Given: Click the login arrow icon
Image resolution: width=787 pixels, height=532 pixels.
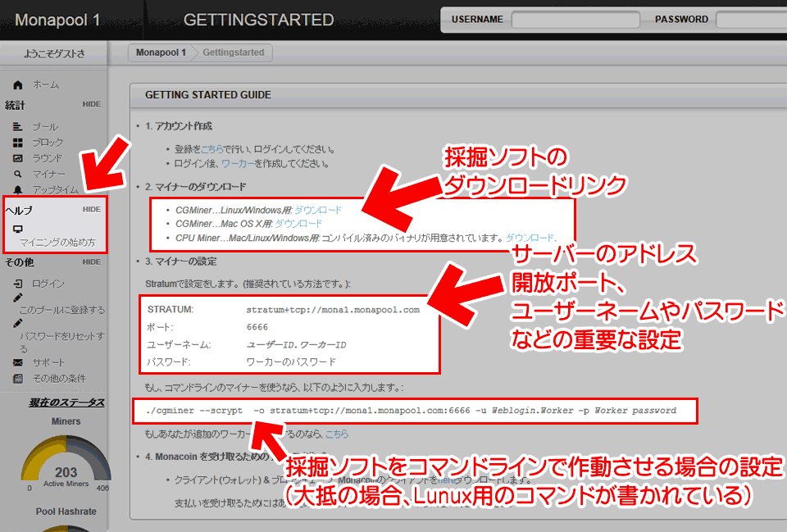Looking at the screenshot, I should pyautogui.click(x=17, y=284).
